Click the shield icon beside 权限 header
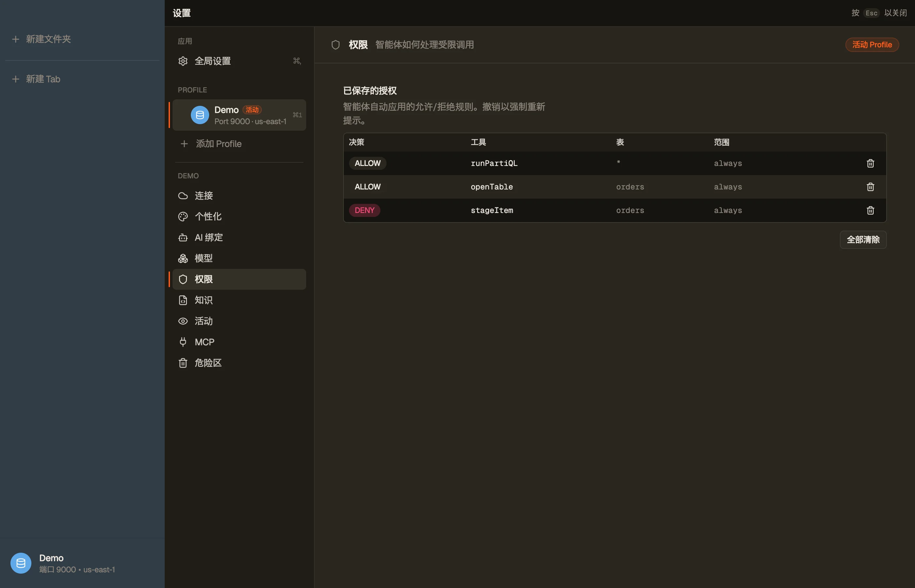The height and width of the screenshot is (588, 915). (x=335, y=45)
